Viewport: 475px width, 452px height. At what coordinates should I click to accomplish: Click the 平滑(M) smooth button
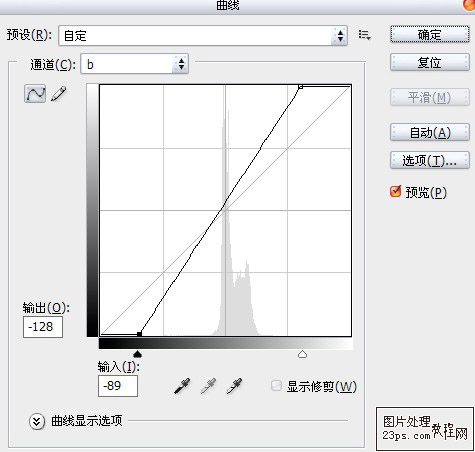430,97
